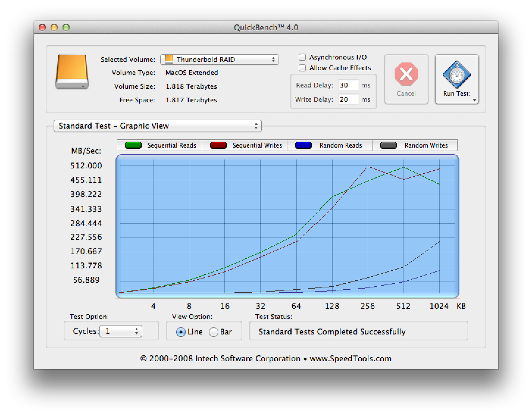The height and width of the screenshot is (416, 532).
Task: Click the 512.000 MB/Sec axis value
Action: (x=86, y=165)
